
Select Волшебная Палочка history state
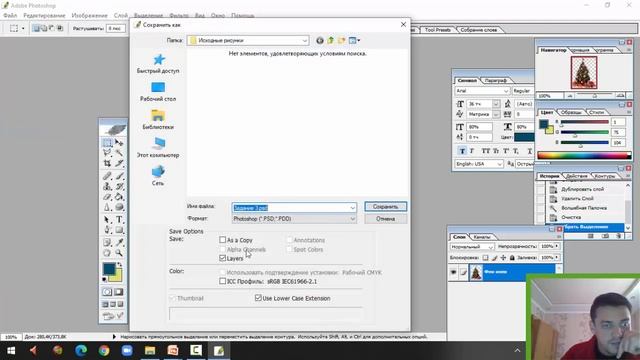tap(584, 208)
